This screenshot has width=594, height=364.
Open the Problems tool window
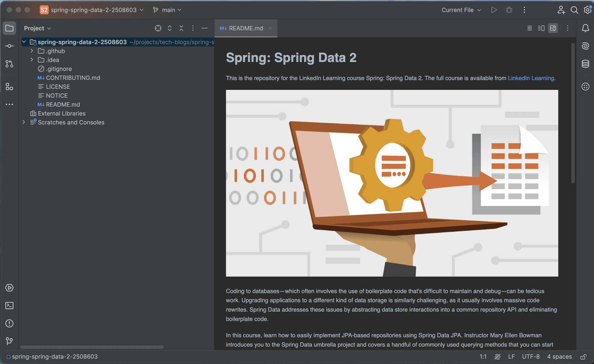[x=9, y=324]
